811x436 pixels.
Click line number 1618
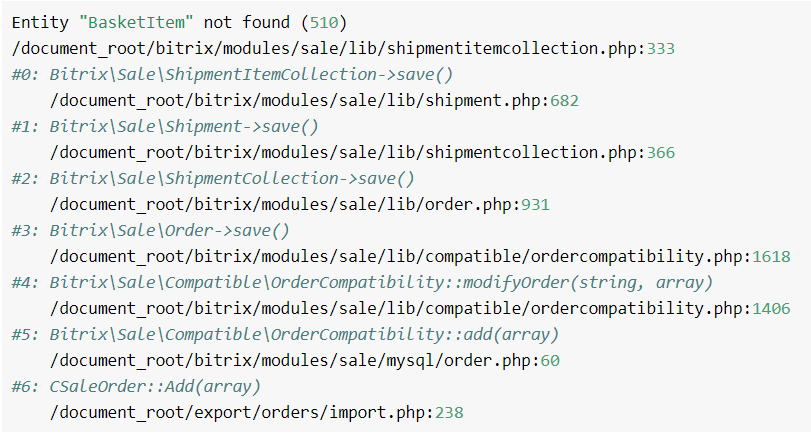pyautogui.click(x=771, y=257)
